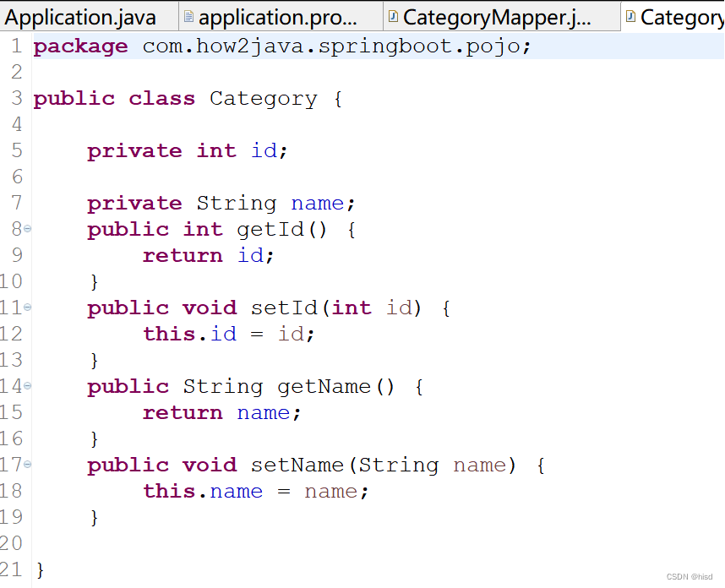The height and width of the screenshot is (588, 725).
Task: Click the closing brace on line 21
Action: click(39, 569)
